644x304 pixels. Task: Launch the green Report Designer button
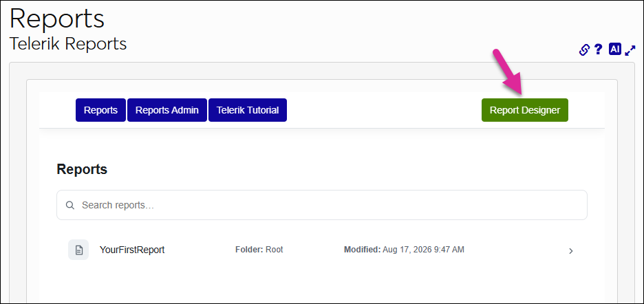[x=525, y=110]
